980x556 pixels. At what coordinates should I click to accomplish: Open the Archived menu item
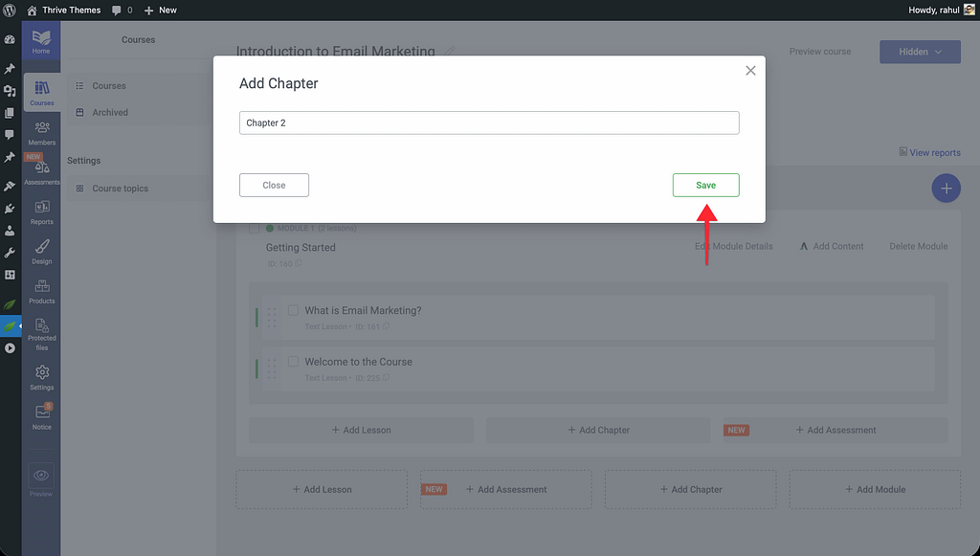(110, 112)
